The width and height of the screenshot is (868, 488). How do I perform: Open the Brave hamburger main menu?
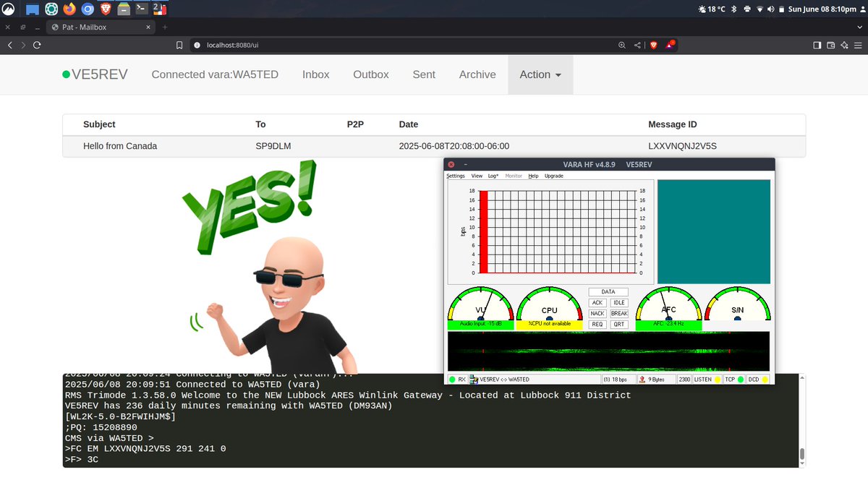pos(857,45)
